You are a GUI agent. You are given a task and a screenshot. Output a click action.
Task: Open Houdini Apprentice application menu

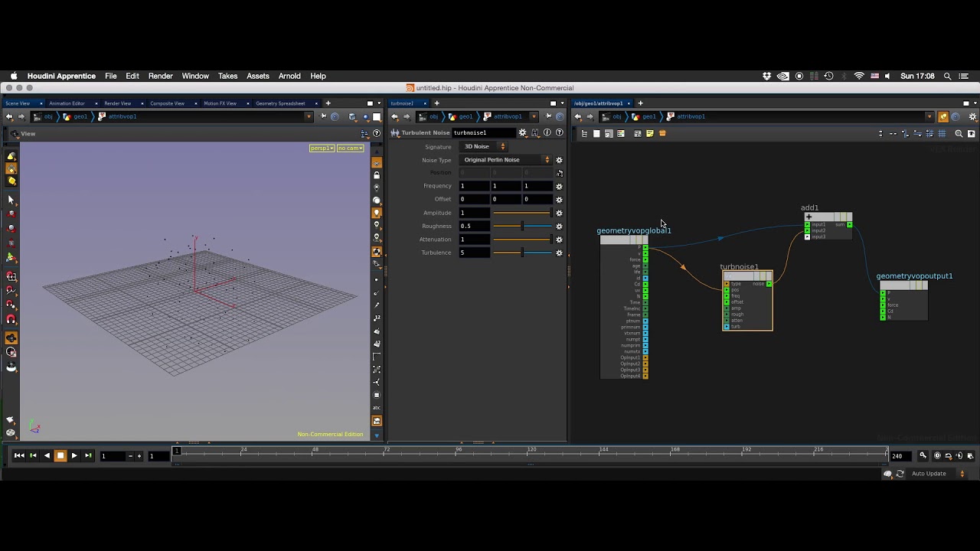(61, 76)
